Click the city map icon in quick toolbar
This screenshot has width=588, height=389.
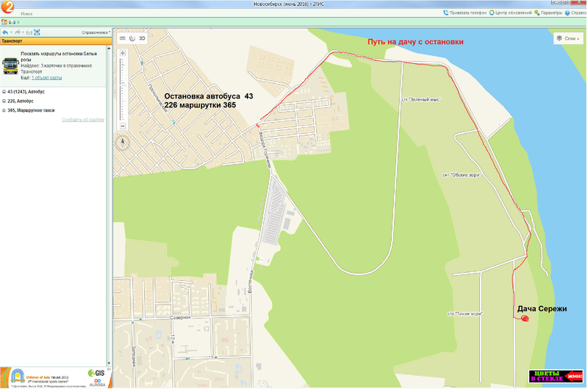pos(4,22)
